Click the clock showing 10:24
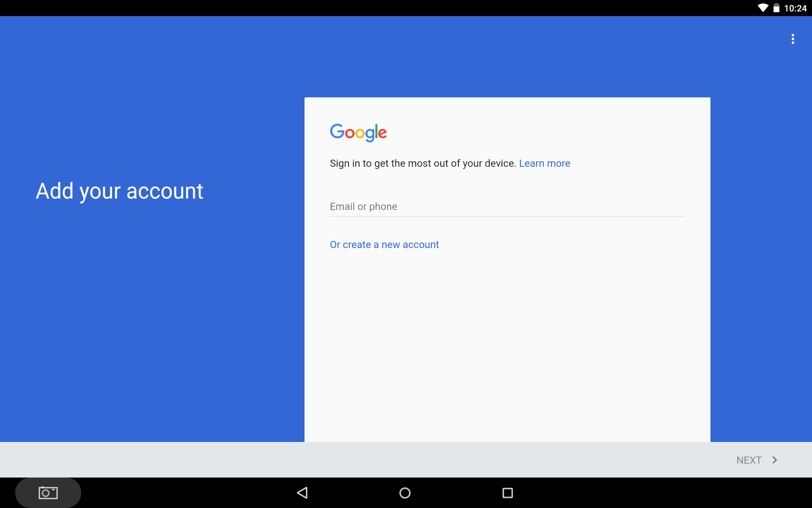The width and height of the screenshot is (812, 508). pyautogui.click(x=796, y=8)
